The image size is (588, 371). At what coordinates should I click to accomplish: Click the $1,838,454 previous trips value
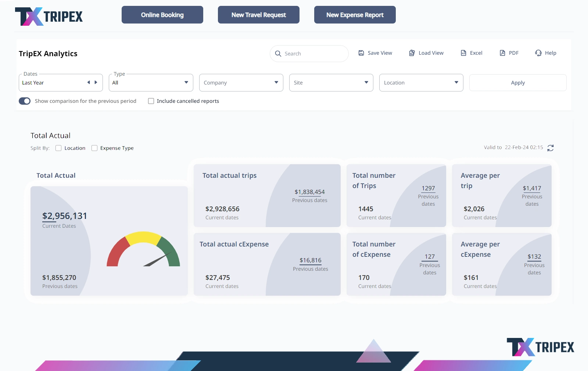click(310, 192)
